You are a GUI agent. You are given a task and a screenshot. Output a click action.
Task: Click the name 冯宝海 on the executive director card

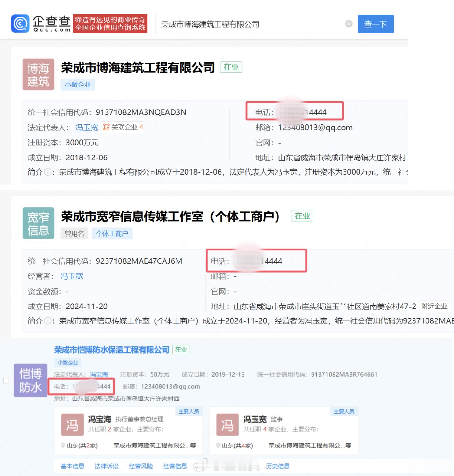tap(100, 419)
